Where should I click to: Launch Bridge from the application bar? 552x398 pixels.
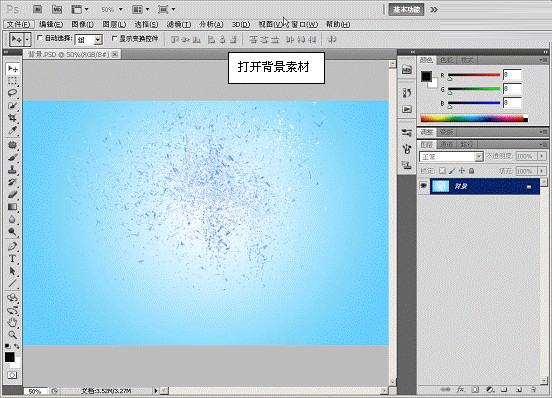(x=37, y=10)
